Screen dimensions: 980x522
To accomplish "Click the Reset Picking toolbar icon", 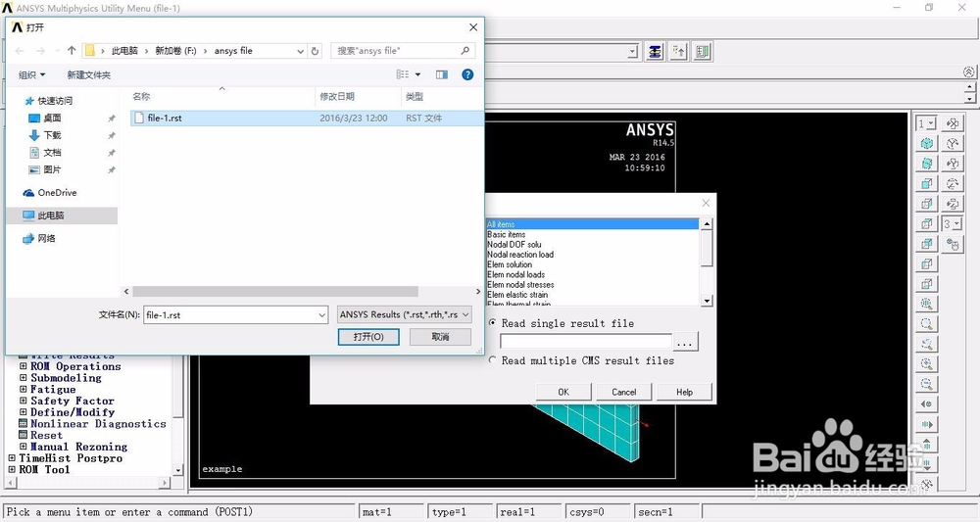I will coord(679,51).
